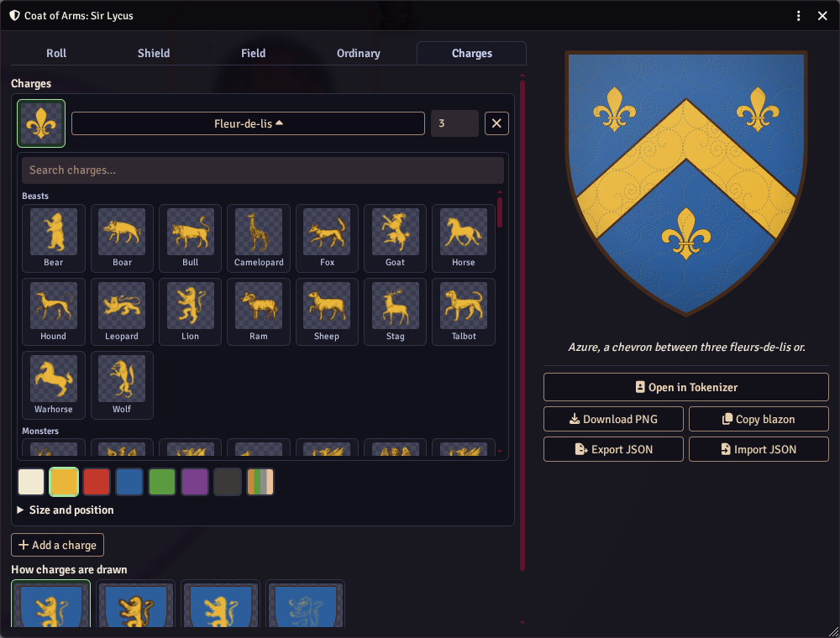Select the Warhorse charge icon

pyautogui.click(x=54, y=384)
